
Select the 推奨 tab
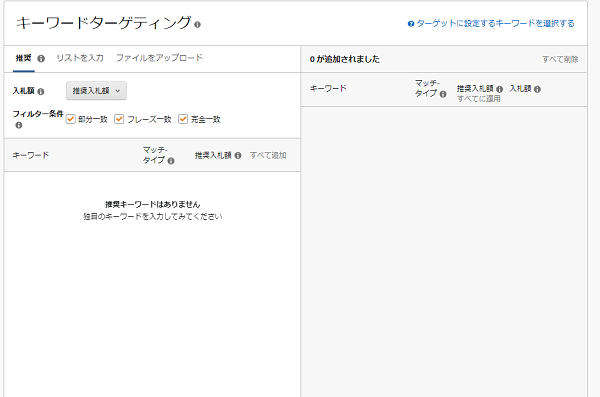tap(23, 58)
